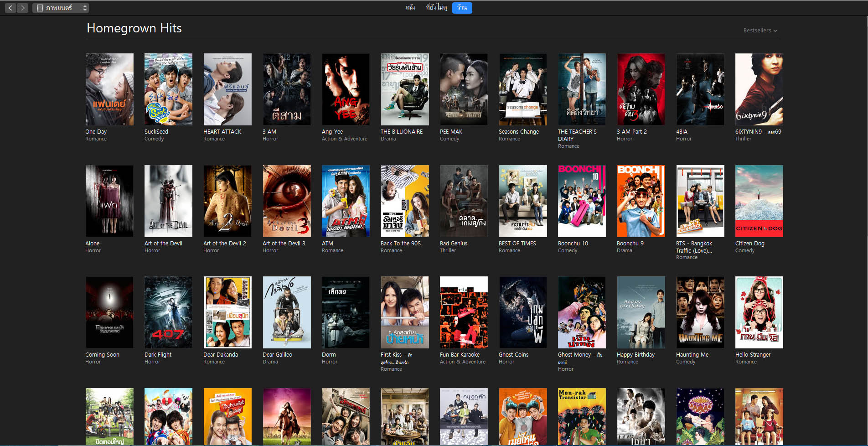Screen dimensions: 868x446
Task: Go forward with the right arrow button
Action: pyautogui.click(x=23, y=8)
